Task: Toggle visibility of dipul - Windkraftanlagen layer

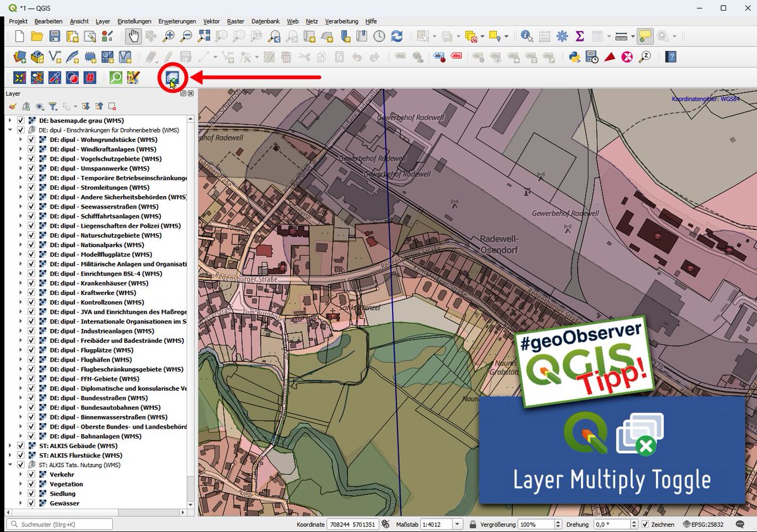Action: [x=32, y=149]
